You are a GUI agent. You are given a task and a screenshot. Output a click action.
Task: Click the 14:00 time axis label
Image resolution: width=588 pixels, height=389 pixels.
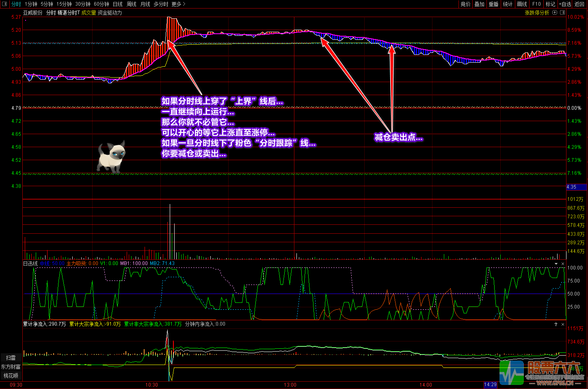click(x=426, y=385)
